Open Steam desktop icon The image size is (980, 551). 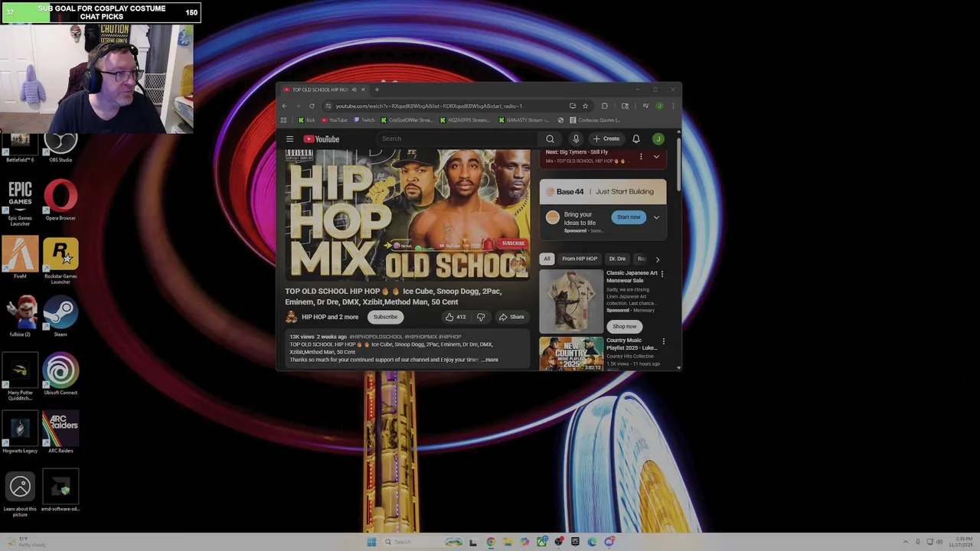click(60, 317)
